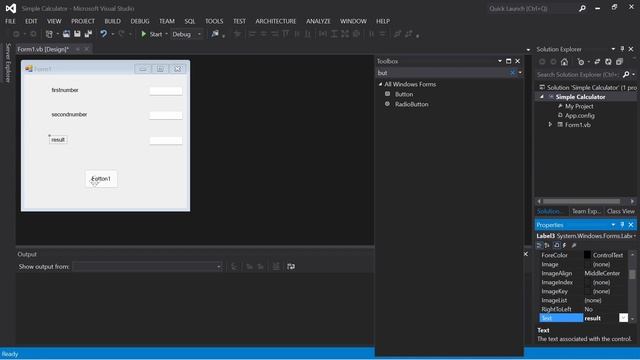Click Sync with Active Document icon
The image size is (640, 360).
pyautogui.click(x=597, y=62)
